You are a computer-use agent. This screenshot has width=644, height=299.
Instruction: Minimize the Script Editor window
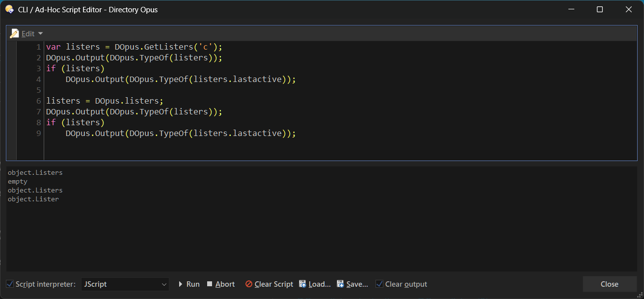(571, 9)
